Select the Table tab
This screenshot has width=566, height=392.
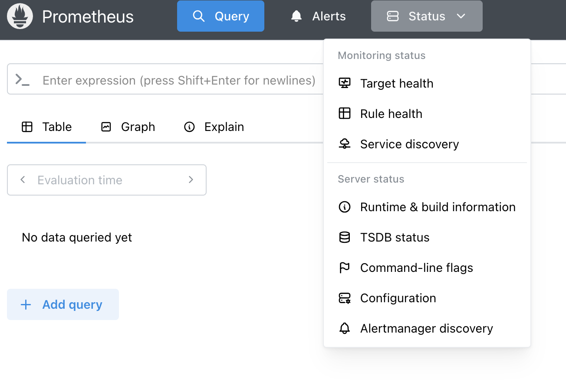tap(47, 127)
